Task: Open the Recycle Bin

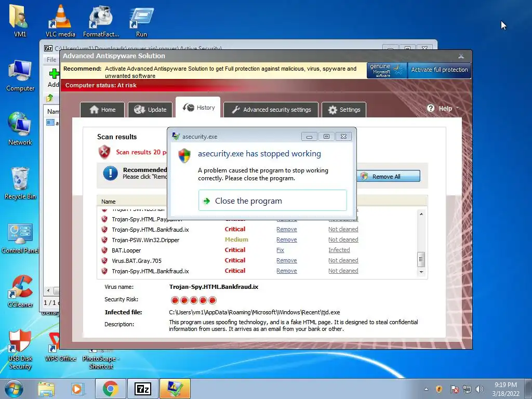Action: pyautogui.click(x=20, y=183)
